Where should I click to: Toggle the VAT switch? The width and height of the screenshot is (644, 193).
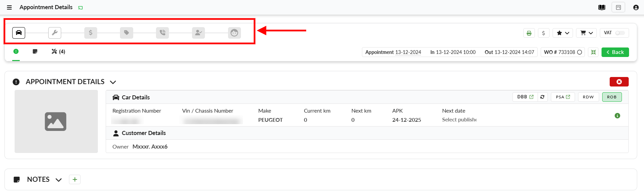[x=620, y=33]
